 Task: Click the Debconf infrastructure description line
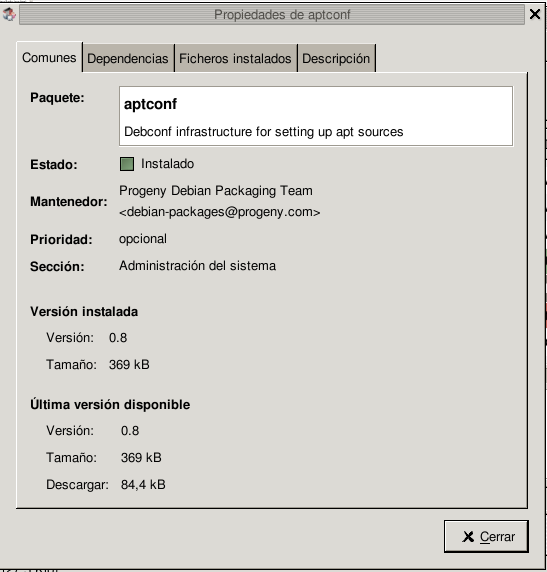pyautogui.click(x=263, y=132)
